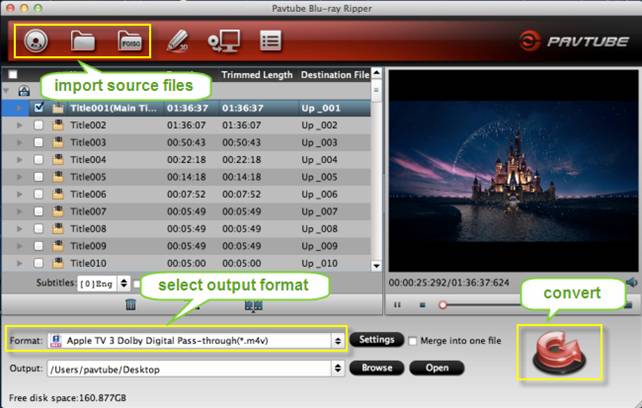The width and height of the screenshot is (642, 408).
Task: Select the Title007 row text
Action: pos(88,211)
